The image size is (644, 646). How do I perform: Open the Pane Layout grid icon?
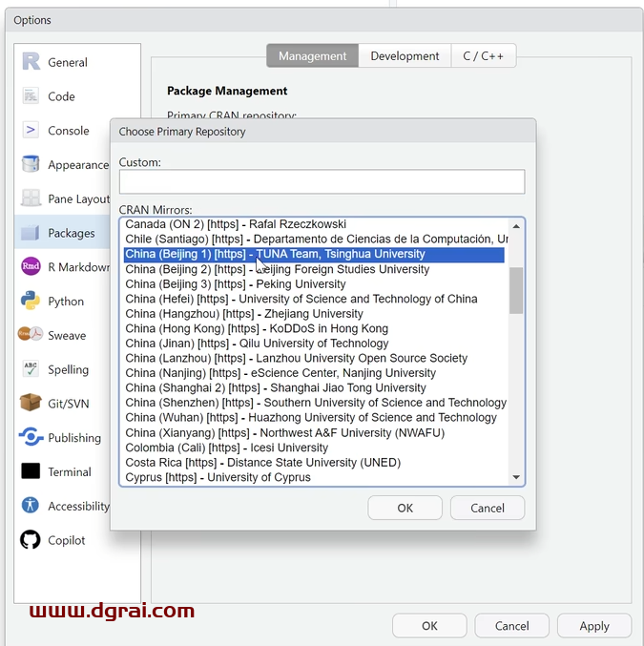31,198
